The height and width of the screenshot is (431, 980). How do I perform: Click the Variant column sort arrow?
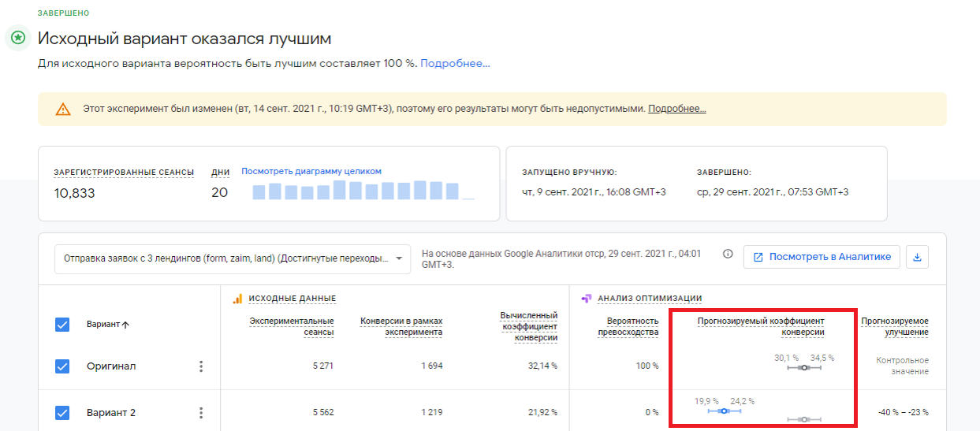pos(125,325)
